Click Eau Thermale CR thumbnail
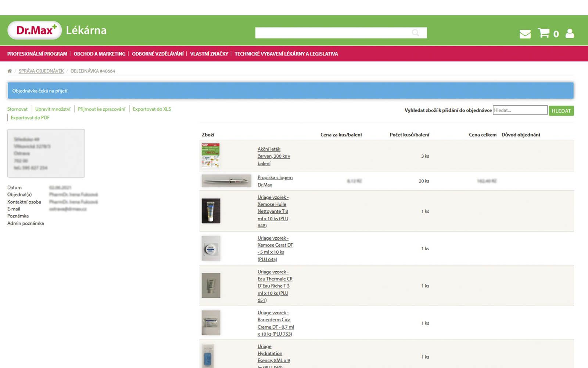This screenshot has height=368, width=588. click(x=211, y=285)
